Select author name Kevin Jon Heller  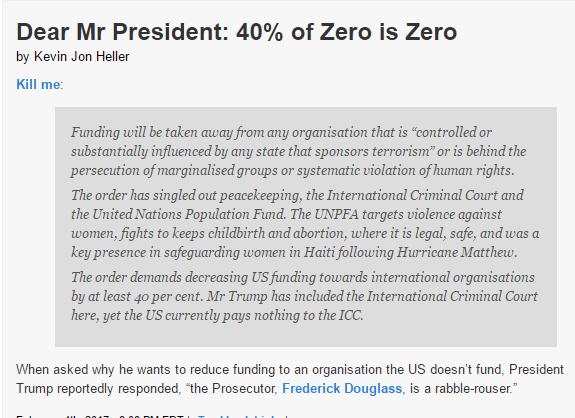pos(81,56)
